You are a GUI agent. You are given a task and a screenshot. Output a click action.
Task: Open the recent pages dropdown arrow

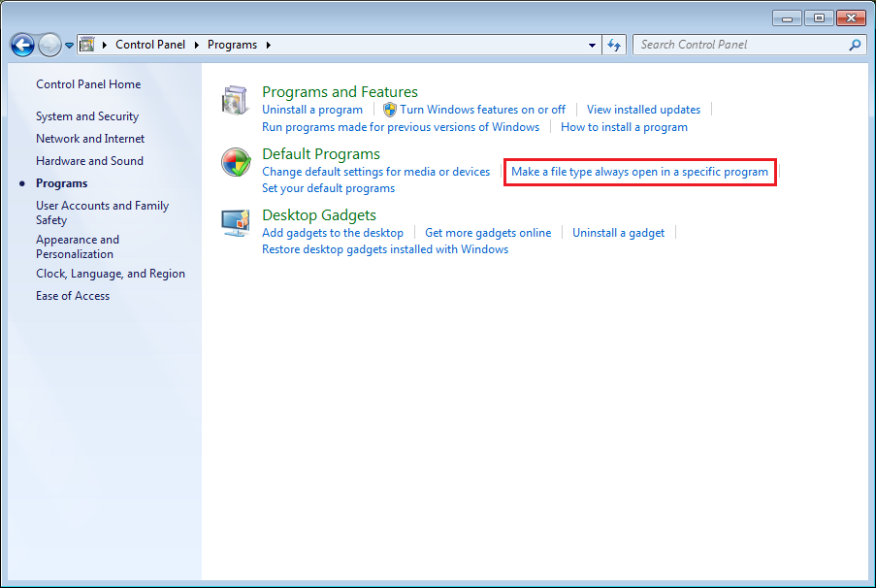click(x=69, y=46)
